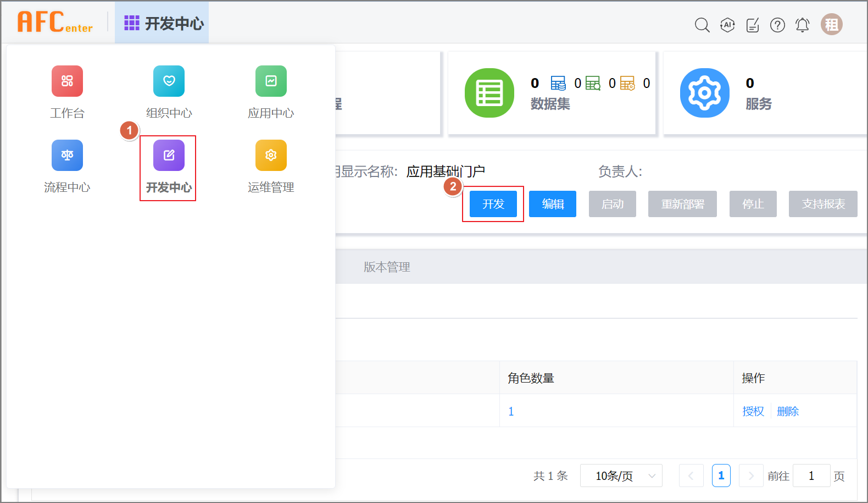This screenshot has height=503, width=868.
Task: Click the 删除 link in table row
Action: tap(788, 411)
